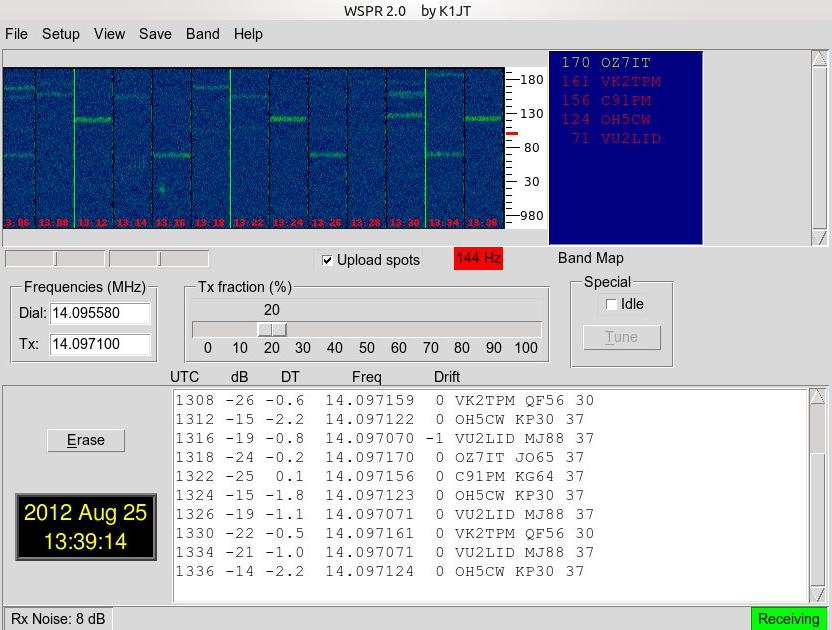This screenshot has height=630, width=832.
Task: Open the Help menu
Action: pos(248,34)
